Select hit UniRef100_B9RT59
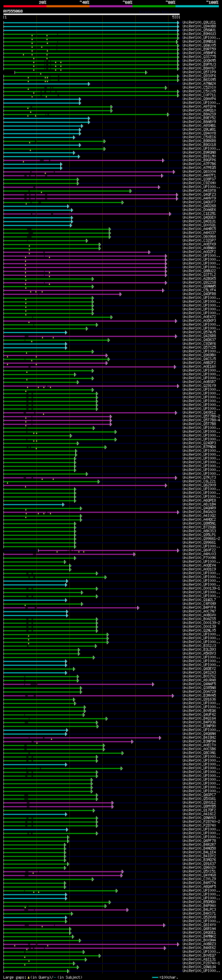Image resolution: width=222 pixels, height=980 pixels. pos(199,49)
